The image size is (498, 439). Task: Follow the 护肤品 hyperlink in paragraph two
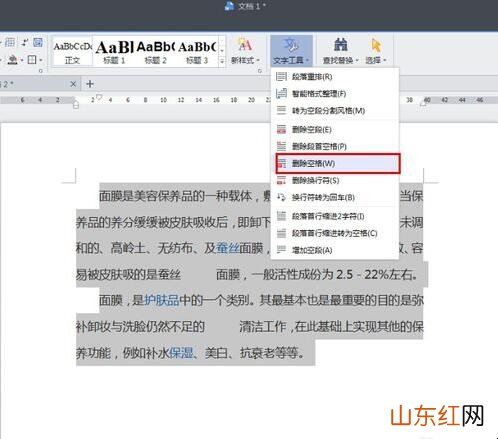161,300
